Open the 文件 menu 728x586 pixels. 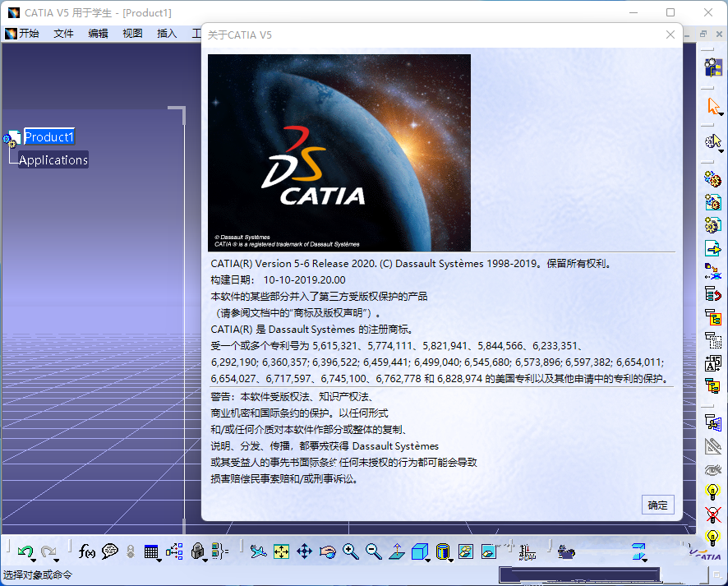tap(63, 34)
